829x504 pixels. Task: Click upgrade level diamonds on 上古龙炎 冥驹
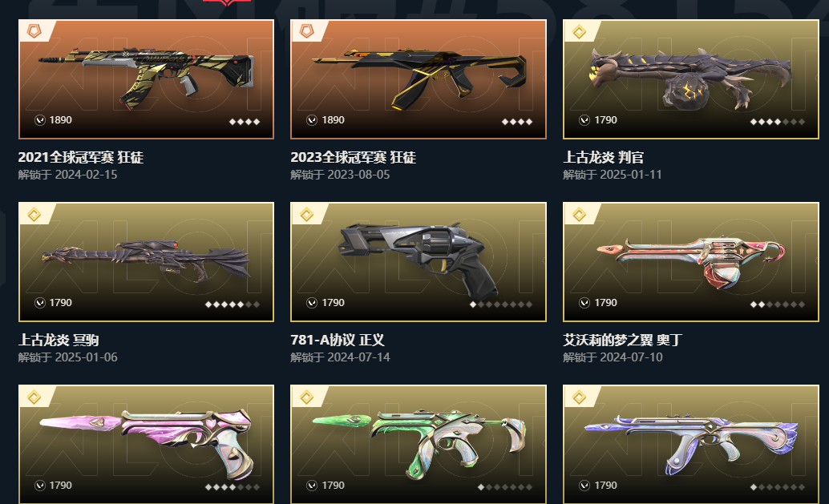tap(232, 304)
